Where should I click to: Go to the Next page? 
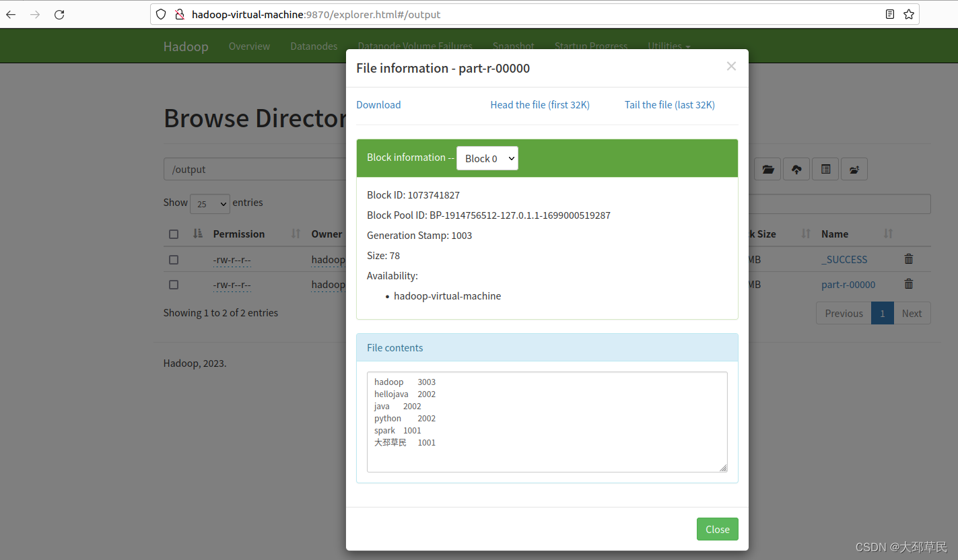[912, 313]
